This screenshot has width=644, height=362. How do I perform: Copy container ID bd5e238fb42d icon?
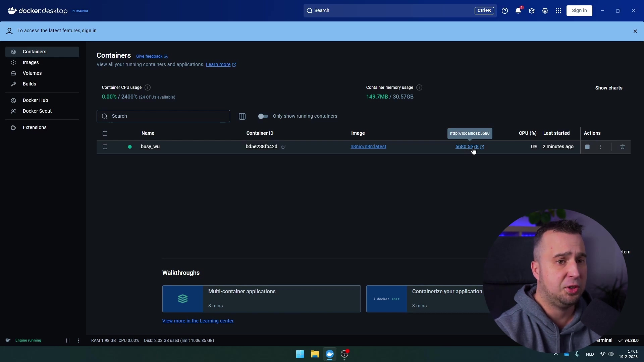click(283, 147)
